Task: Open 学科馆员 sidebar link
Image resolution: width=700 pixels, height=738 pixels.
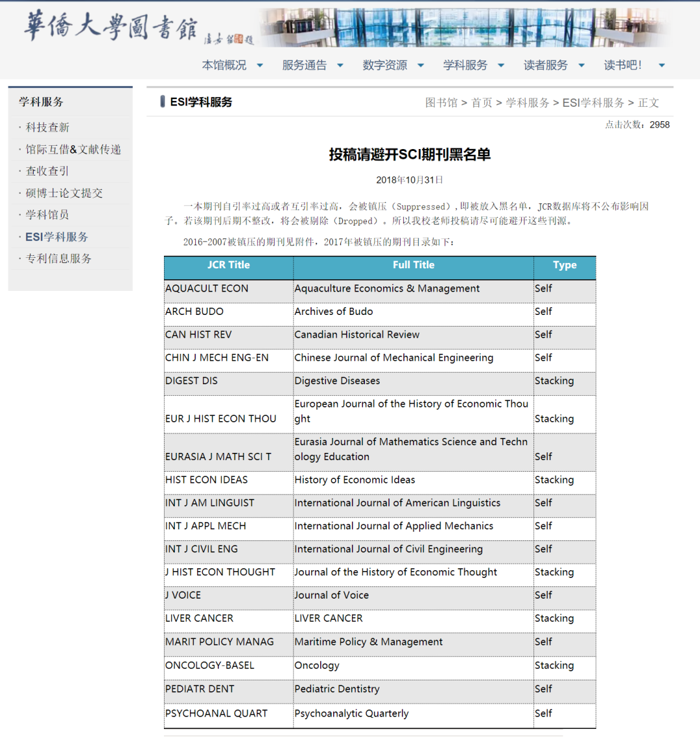Action: 47,215
